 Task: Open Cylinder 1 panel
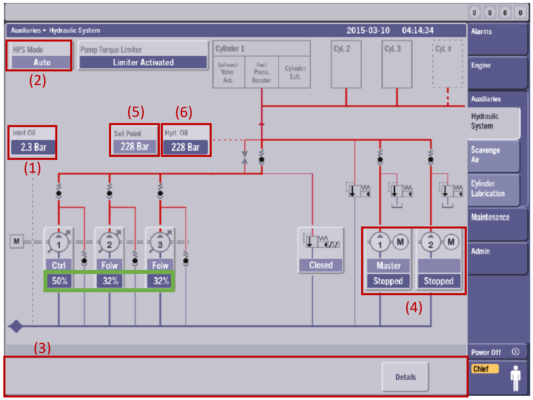click(261, 64)
